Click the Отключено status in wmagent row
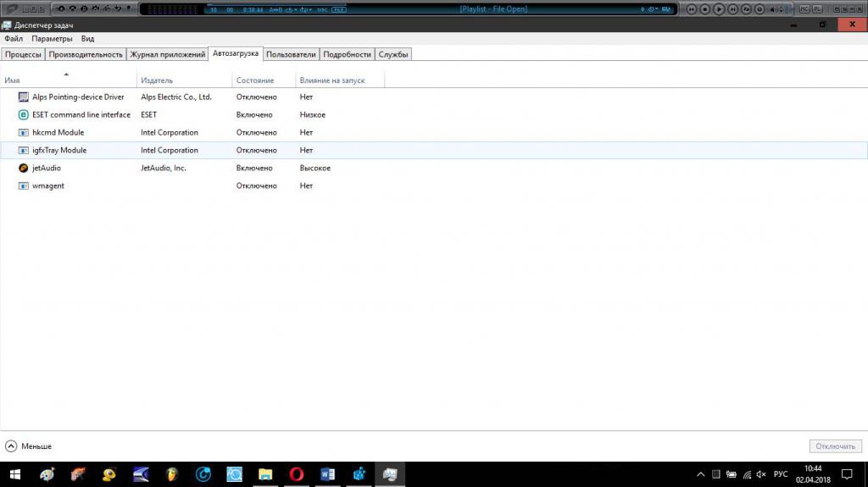Image resolution: width=868 pixels, height=487 pixels. (256, 185)
